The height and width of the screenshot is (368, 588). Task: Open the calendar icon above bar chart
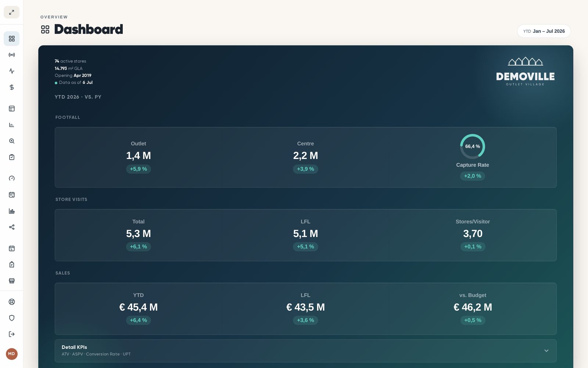point(11,195)
